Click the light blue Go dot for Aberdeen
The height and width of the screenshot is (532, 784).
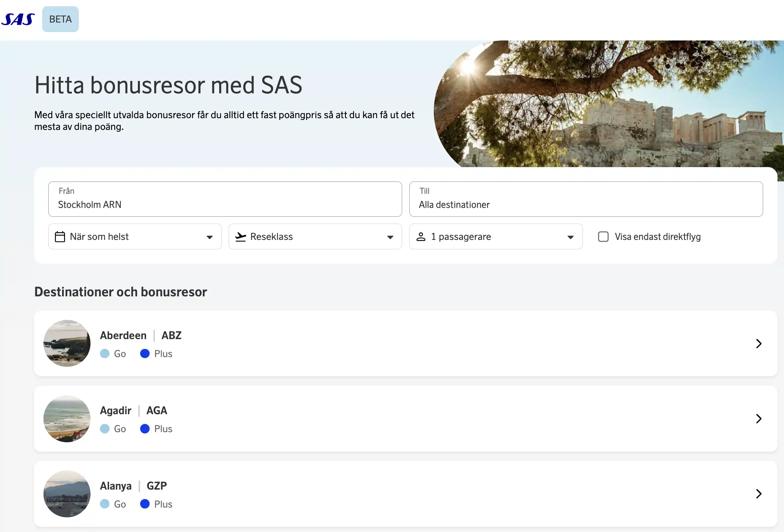[105, 354]
